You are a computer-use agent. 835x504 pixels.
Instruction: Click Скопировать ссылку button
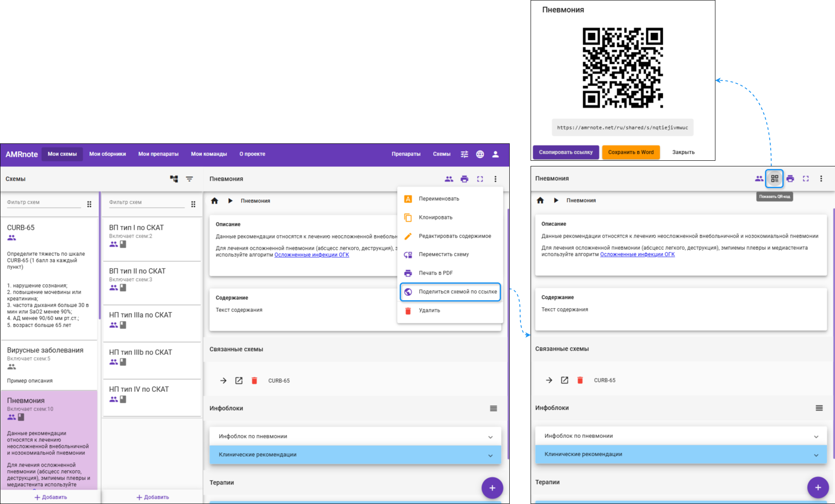(x=566, y=153)
